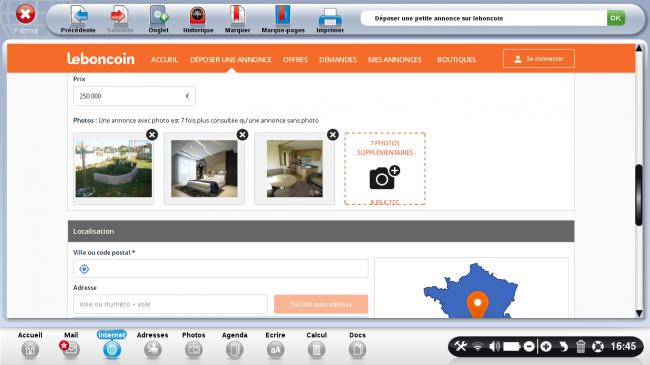
Task: Click the lifebuoy help tray icon
Action: (x=598, y=346)
